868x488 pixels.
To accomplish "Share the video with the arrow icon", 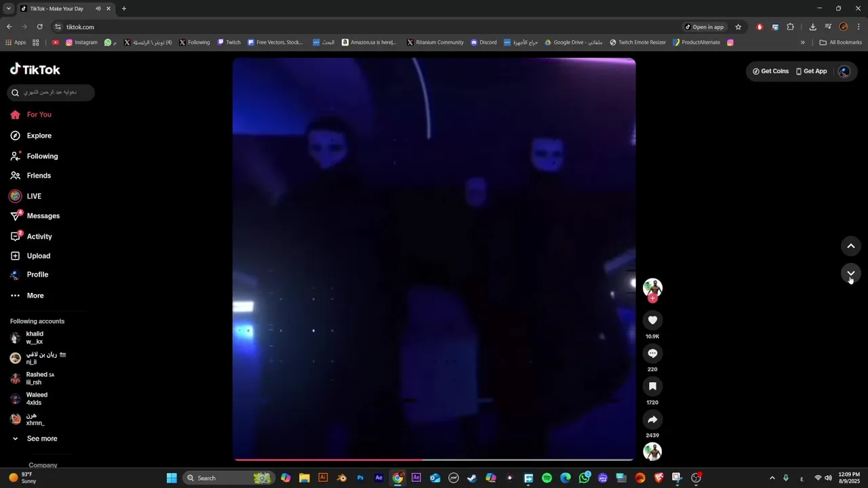I will click(652, 420).
